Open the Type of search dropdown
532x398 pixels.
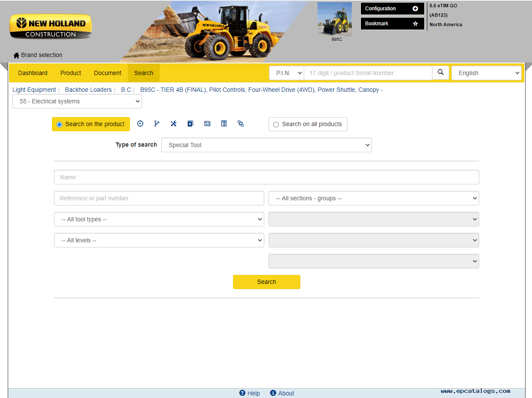point(266,145)
